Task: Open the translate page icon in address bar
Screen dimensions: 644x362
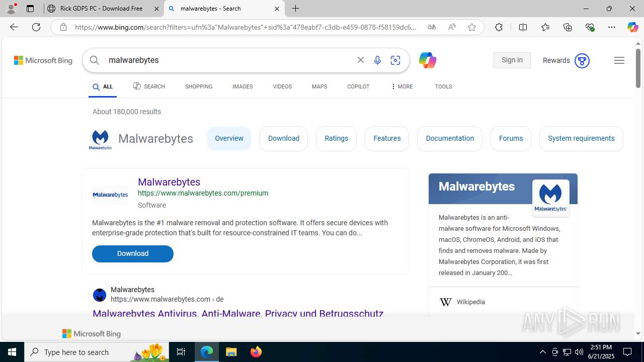Action: coord(432,27)
